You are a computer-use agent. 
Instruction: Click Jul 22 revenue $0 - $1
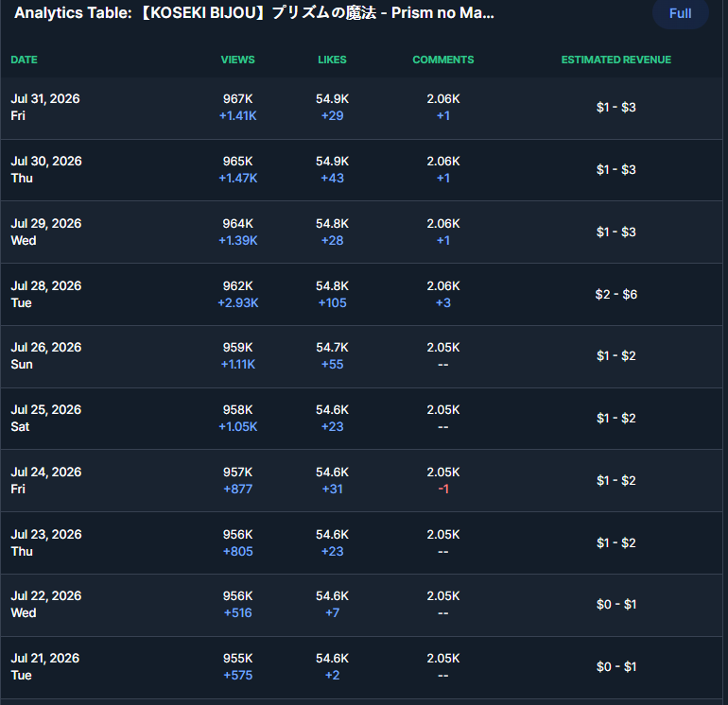tap(616, 604)
